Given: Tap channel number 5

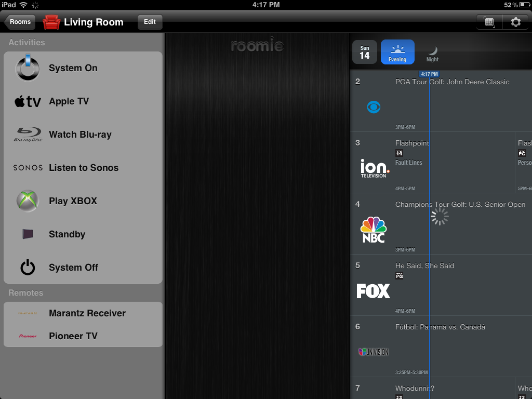Looking at the screenshot, I should click(357, 265).
